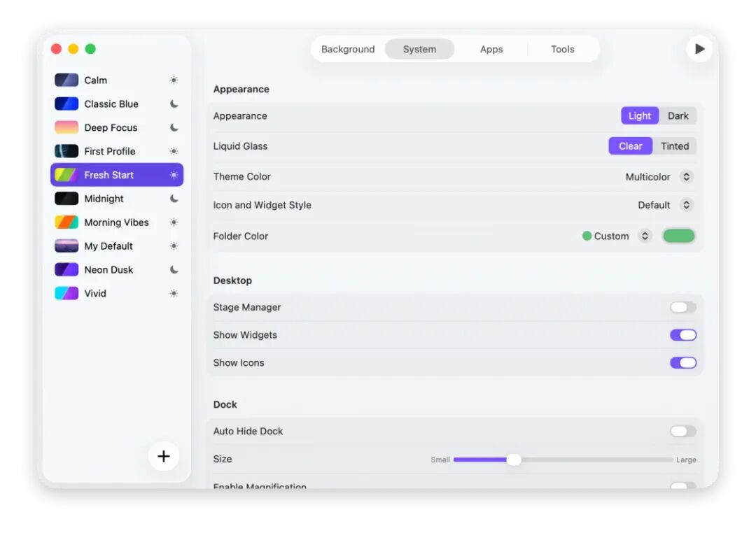Select the Vivid profile color thumbnail
756x533 pixels.
pyautogui.click(x=65, y=293)
